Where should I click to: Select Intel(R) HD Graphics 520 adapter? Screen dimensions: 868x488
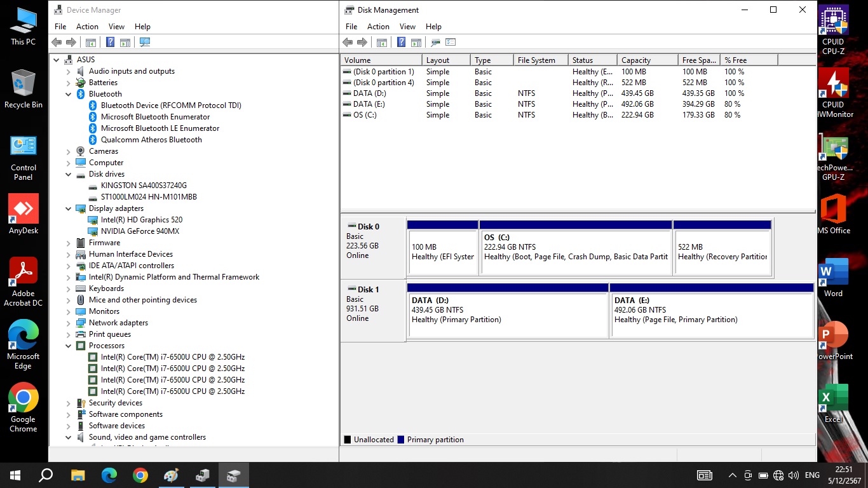(x=141, y=220)
